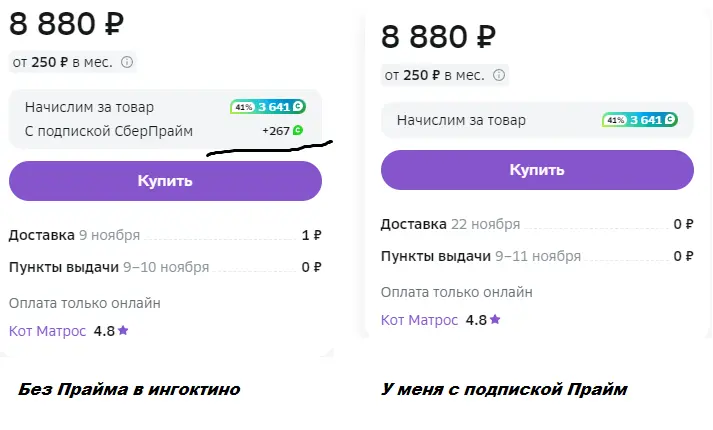Click the right 41% 3 641 bonus badge
Viewport: 713px width, 430px height.
point(640,120)
